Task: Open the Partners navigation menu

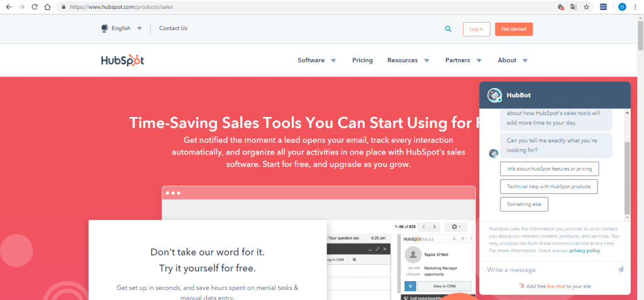Action: pos(458,60)
